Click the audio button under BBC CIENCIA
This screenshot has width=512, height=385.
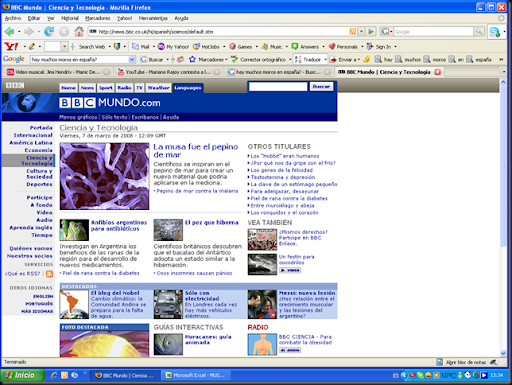[290, 350]
